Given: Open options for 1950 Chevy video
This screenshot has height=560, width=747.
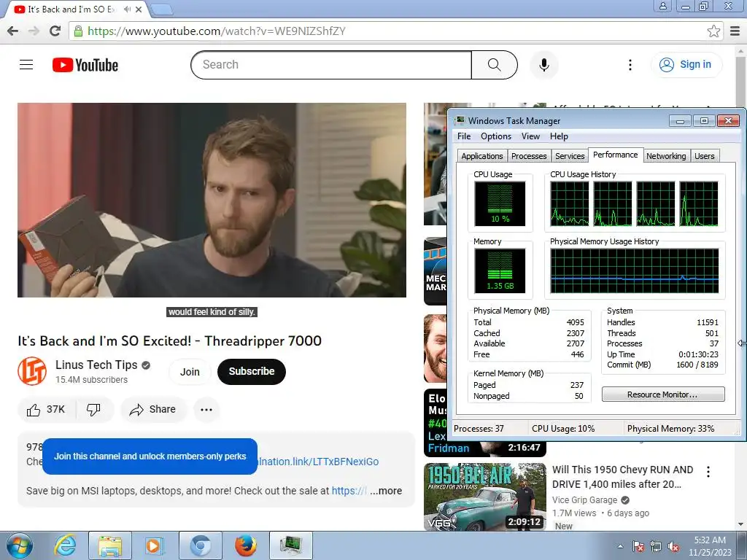Looking at the screenshot, I should 708,472.
